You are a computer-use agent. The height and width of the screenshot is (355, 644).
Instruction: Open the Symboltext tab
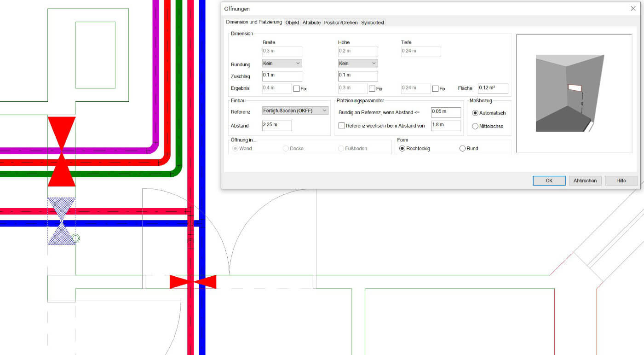click(372, 22)
